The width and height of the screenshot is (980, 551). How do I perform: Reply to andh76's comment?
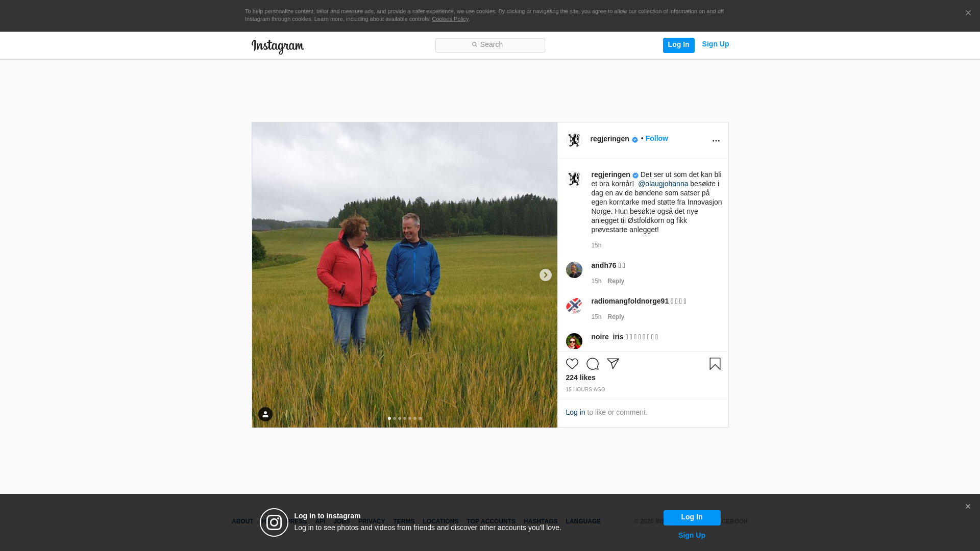pos(616,281)
